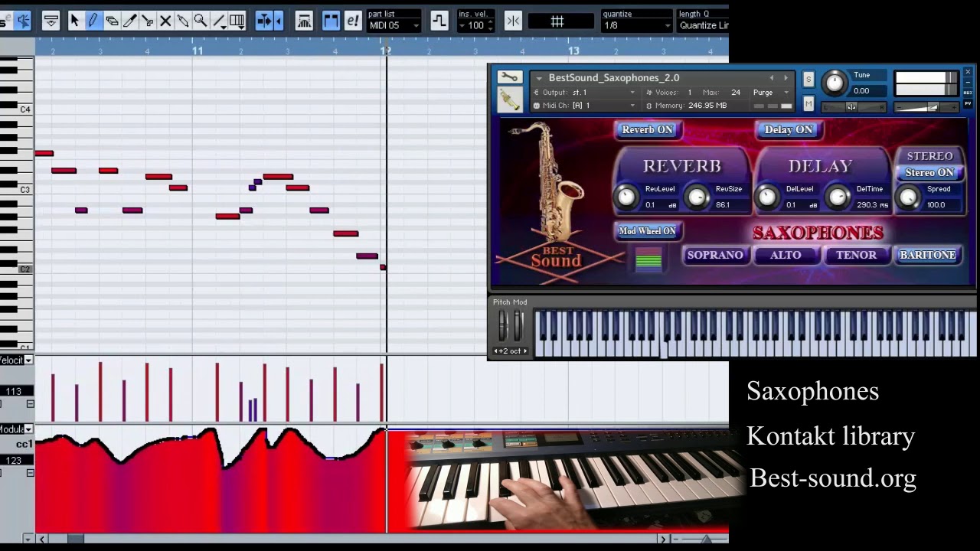Image resolution: width=980 pixels, height=551 pixels.
Task: Click the DelTime knob
Action: tap(838, 197)
